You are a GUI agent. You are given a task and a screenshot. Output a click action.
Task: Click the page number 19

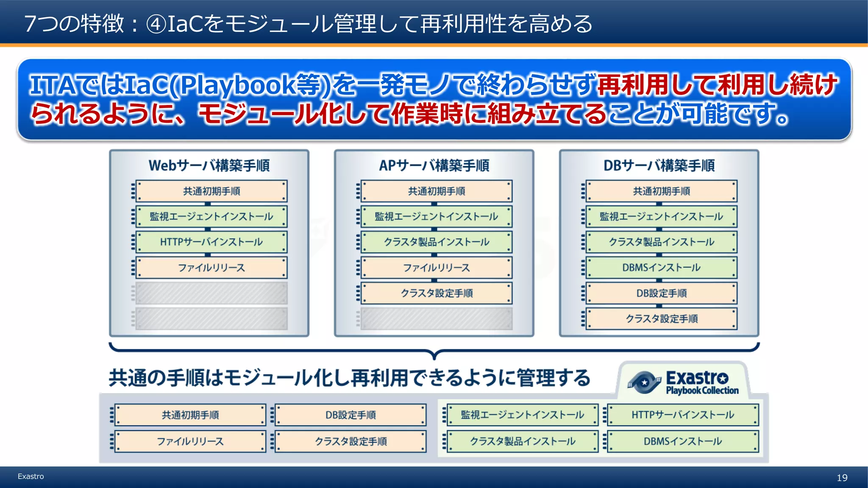click(842, 478)
